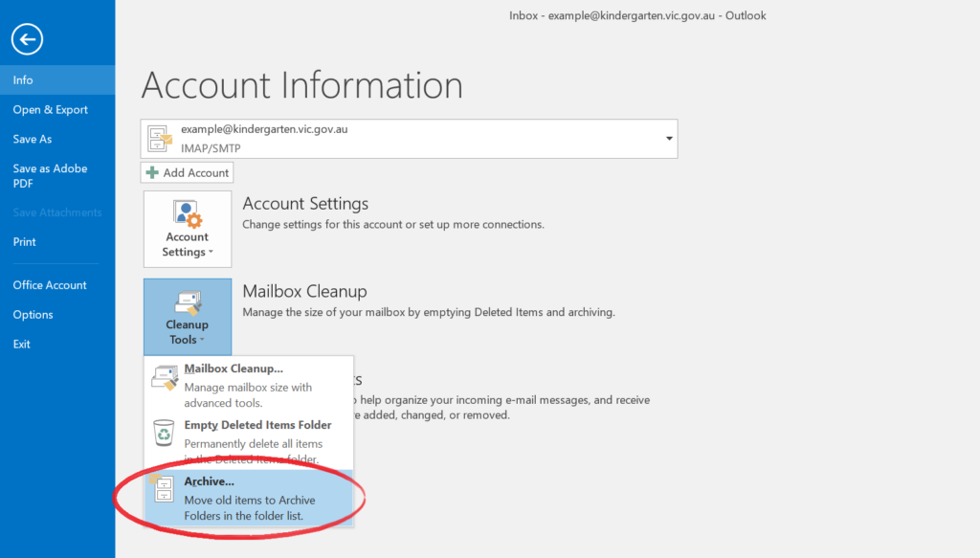Expand the account selector dropdown arrow
This screenshot has width=980, height=558.
669,139
